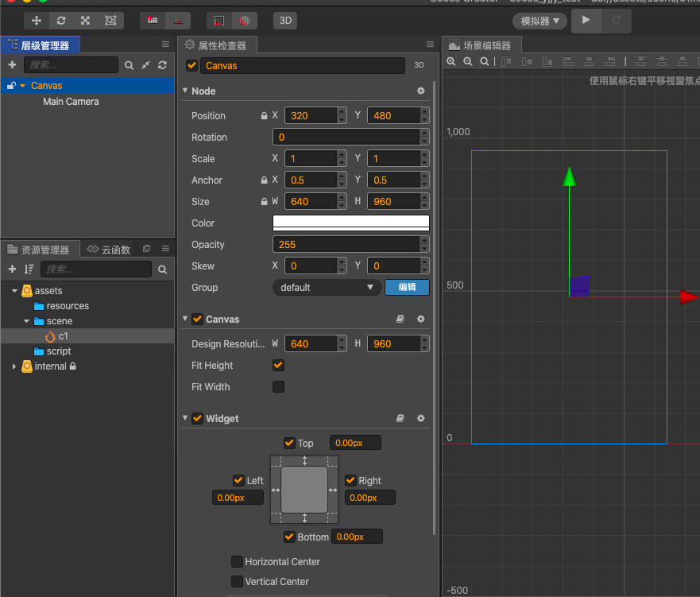Toggle the 3D view button

285,21
